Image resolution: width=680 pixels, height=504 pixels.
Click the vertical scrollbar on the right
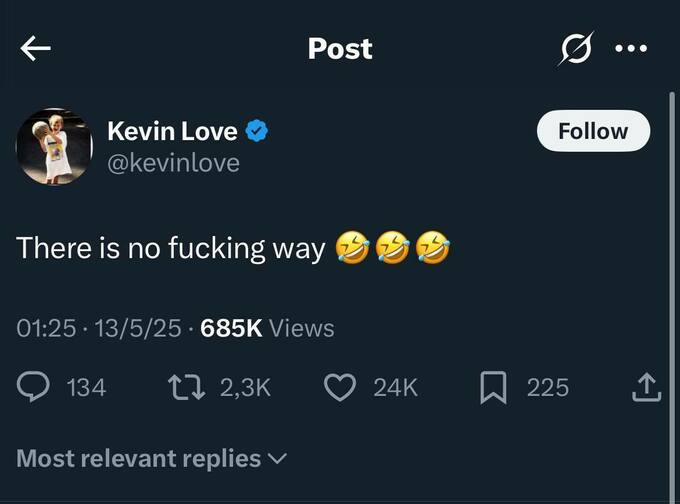pos(672,250)
